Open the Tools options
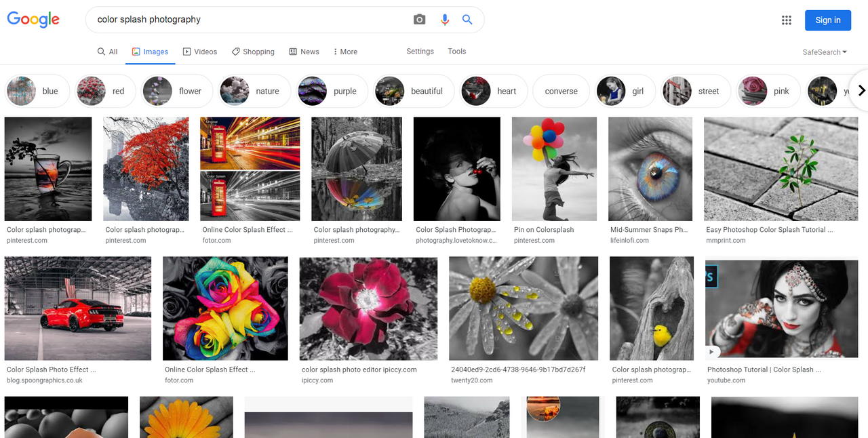Screen dimensions: 868x438 [x=457, y=52]
